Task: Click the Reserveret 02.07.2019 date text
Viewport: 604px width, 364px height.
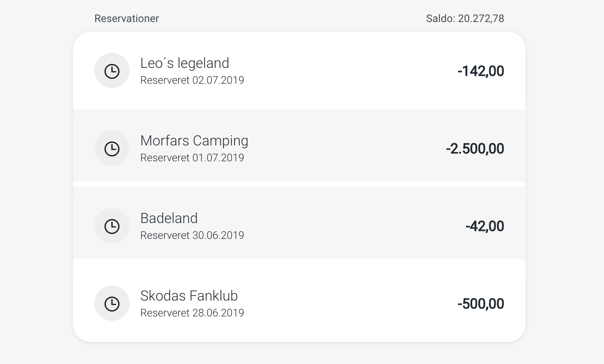Action: [x=192, y=80]
